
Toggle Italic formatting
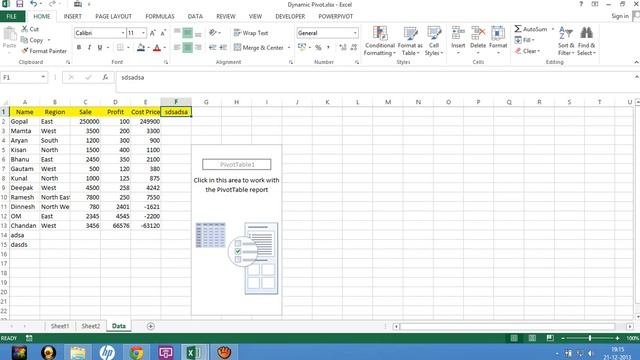pos(89,47)
